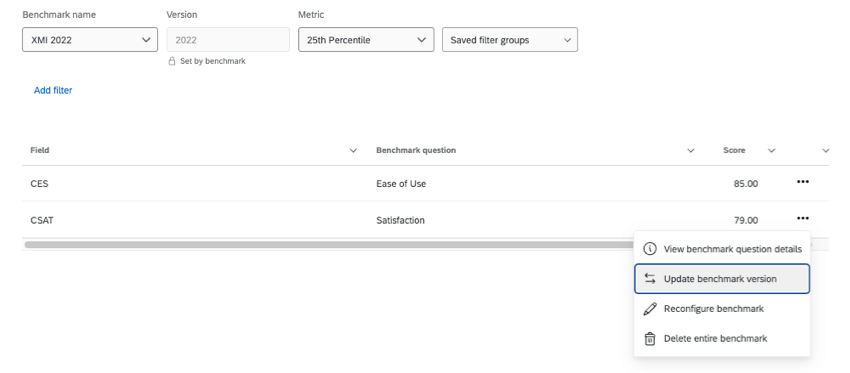Click the disabled Version 2022 field
The image size is (850, 373).
[228, 40]
